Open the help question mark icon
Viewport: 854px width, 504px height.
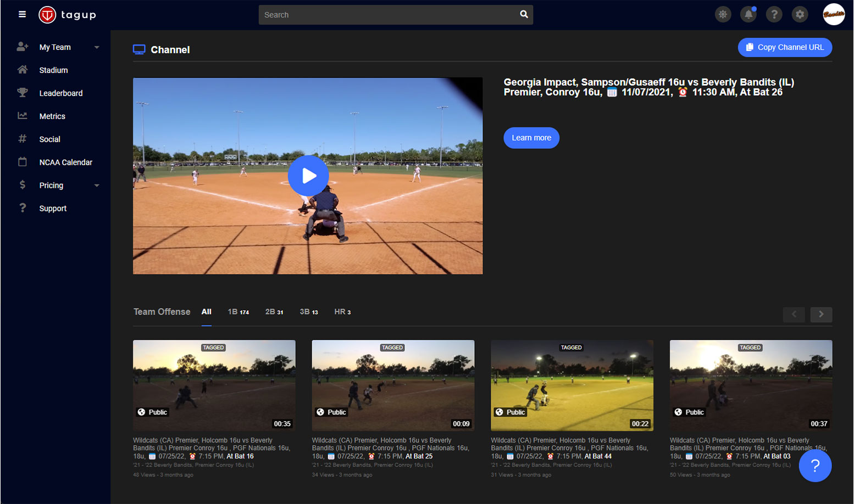(774, 14)
